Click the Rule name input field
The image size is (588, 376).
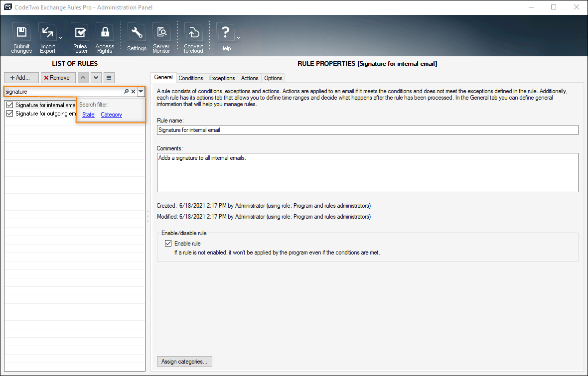368,130
